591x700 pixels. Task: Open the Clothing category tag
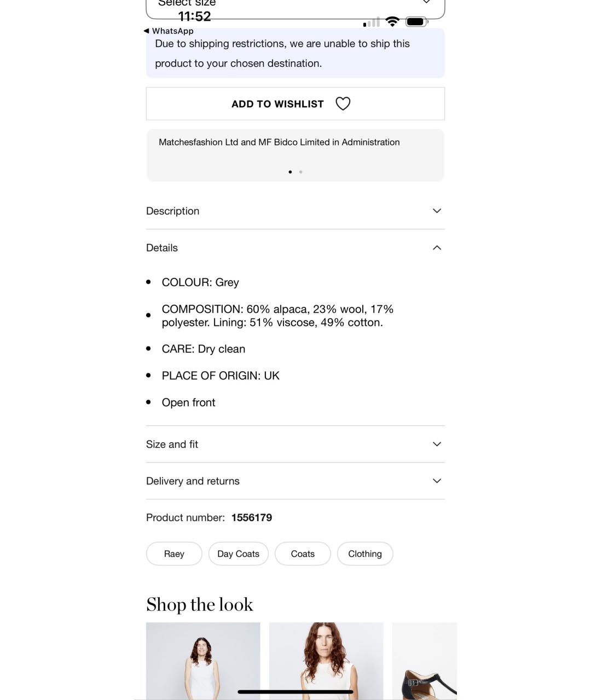click(365, 553)
